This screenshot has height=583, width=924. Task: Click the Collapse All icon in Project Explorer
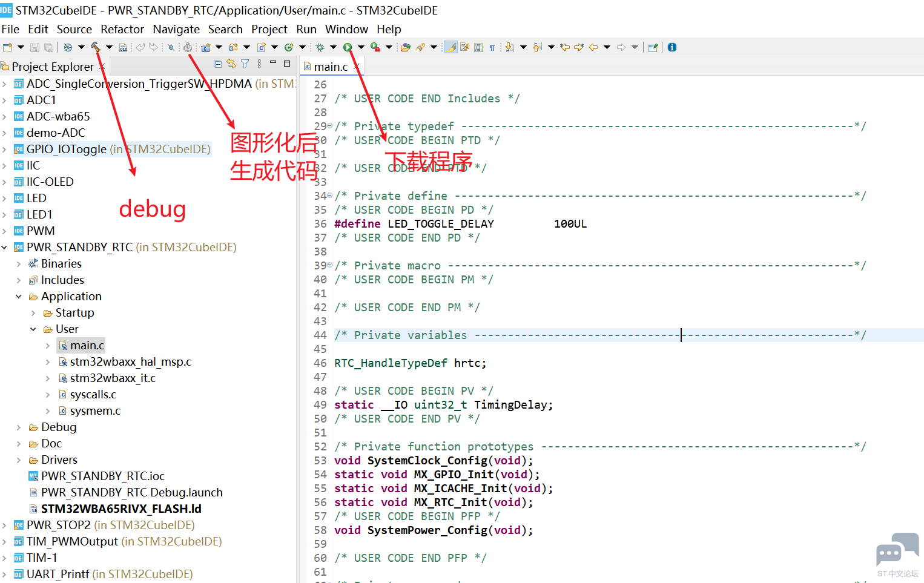pyautogui.click(x=218, y=64)
